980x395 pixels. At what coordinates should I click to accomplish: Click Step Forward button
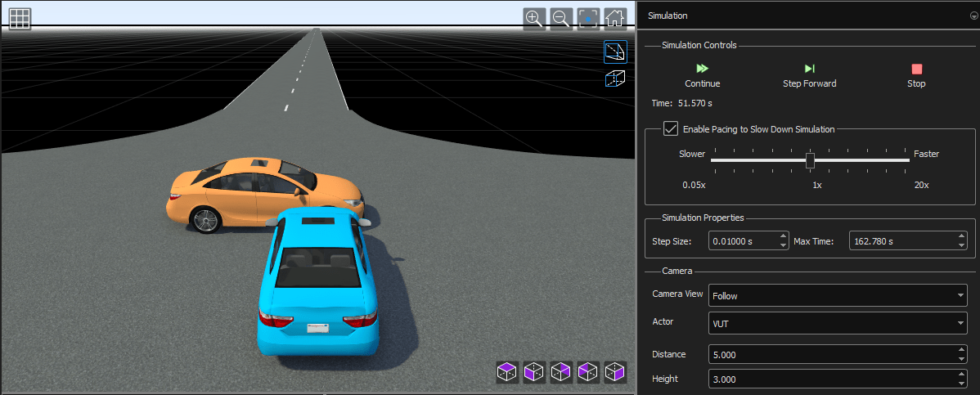809,75
